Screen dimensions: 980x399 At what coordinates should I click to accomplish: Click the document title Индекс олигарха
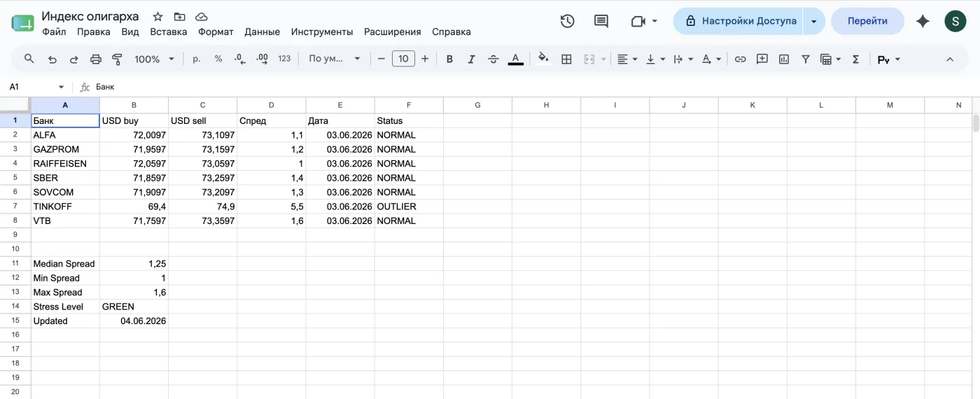click(x=90, y=16)
